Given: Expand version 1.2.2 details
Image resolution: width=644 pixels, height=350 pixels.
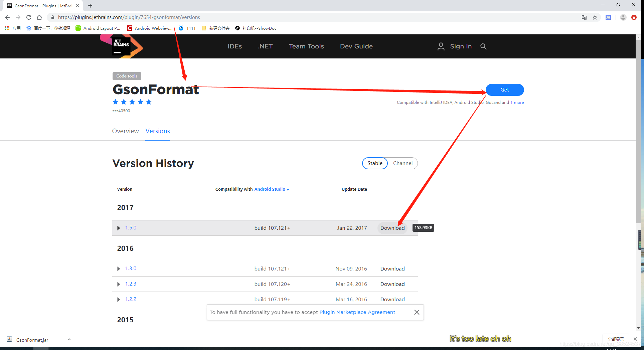Looking at the screenshot, I should 119,300.
